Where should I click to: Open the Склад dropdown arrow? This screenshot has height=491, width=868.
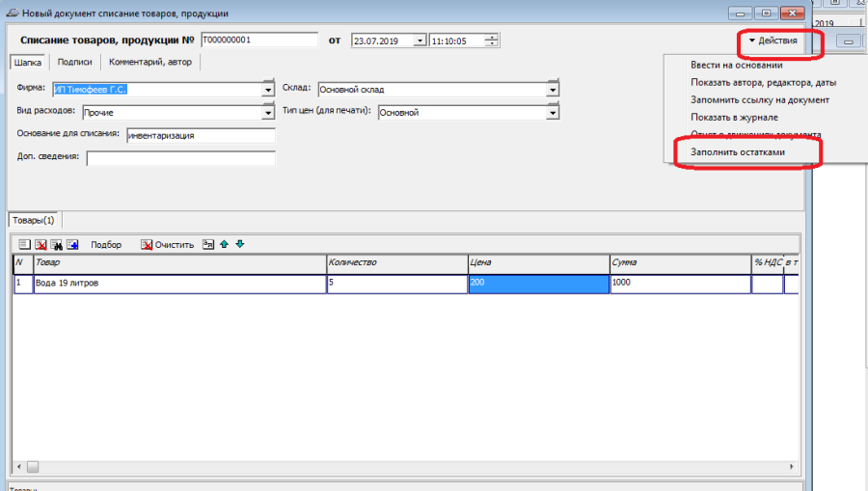(553, 90)
